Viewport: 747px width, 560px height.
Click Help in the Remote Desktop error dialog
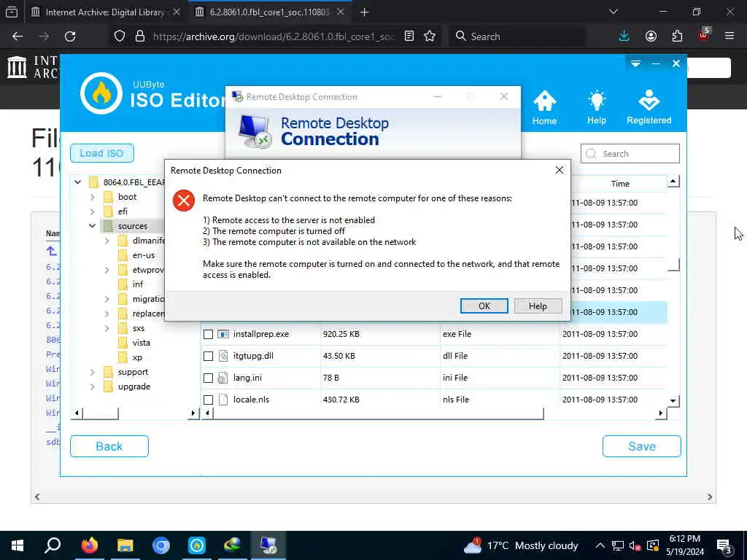tap(538, 306)
